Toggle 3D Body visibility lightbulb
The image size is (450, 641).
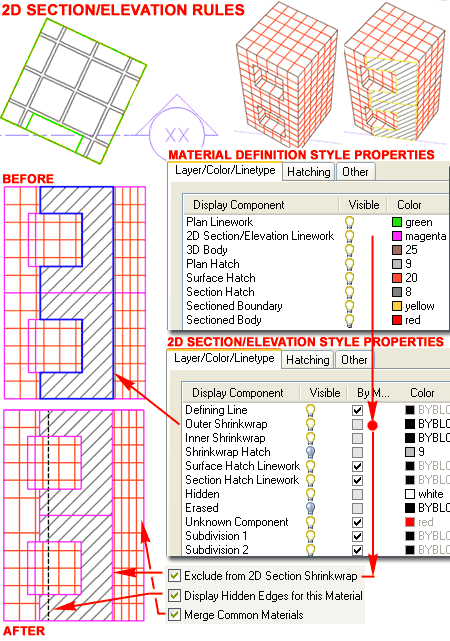(349, 250)
